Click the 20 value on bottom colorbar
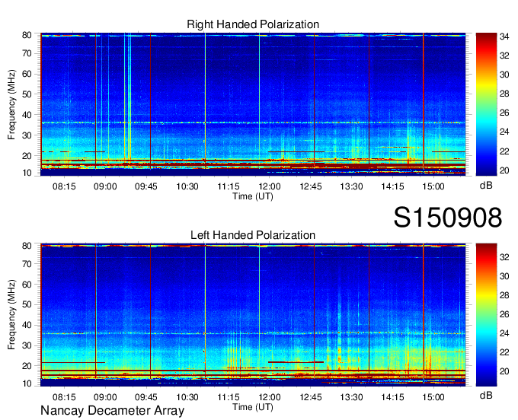The height and width of the screenshot is (420, 518). click(x=504, y=371)
